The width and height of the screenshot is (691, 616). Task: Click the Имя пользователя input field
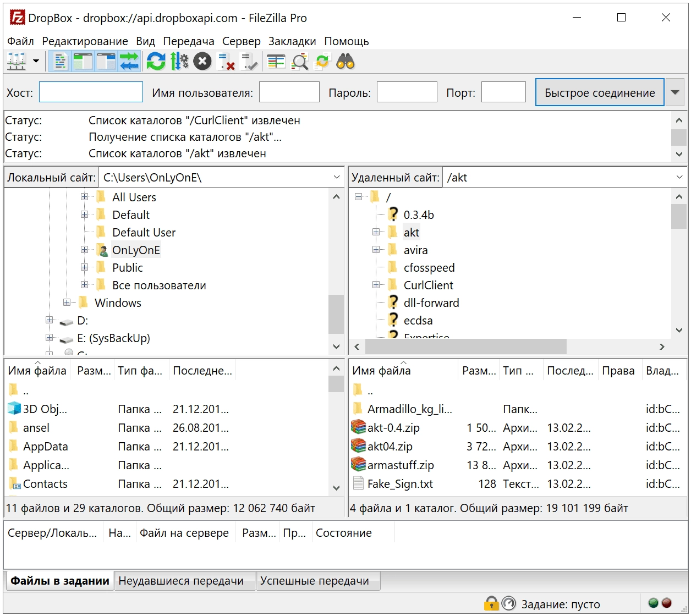289,92
